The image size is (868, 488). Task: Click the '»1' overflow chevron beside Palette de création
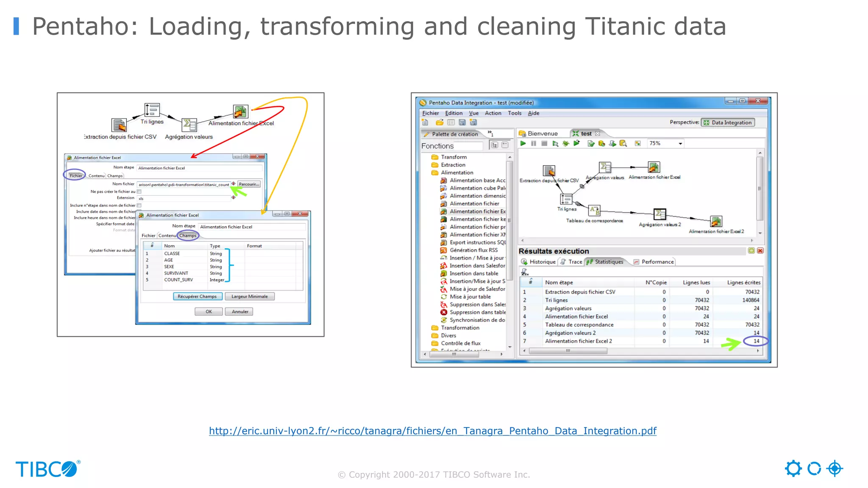(490, 133)
